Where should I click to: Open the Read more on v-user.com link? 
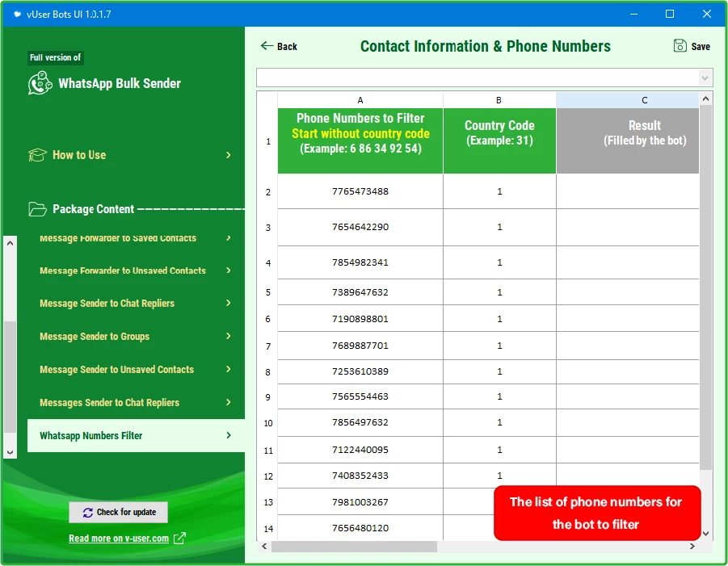pyautogui.click(x=119, y=539)
